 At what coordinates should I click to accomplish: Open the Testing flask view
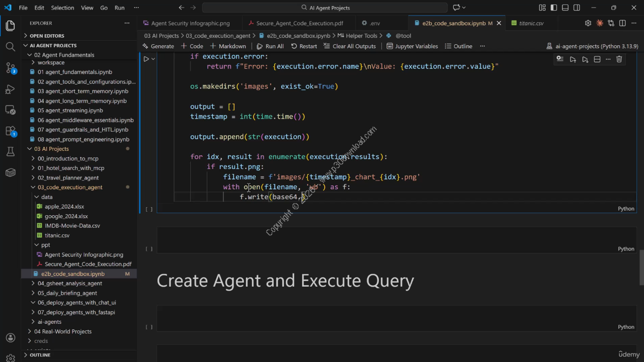pyautogui.click(x=10, y=151)
